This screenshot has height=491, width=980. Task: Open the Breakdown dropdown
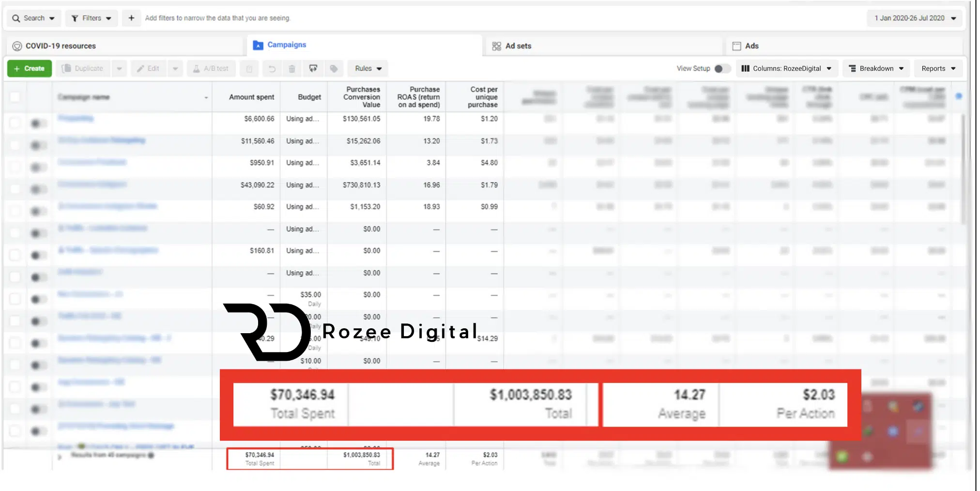876,68
